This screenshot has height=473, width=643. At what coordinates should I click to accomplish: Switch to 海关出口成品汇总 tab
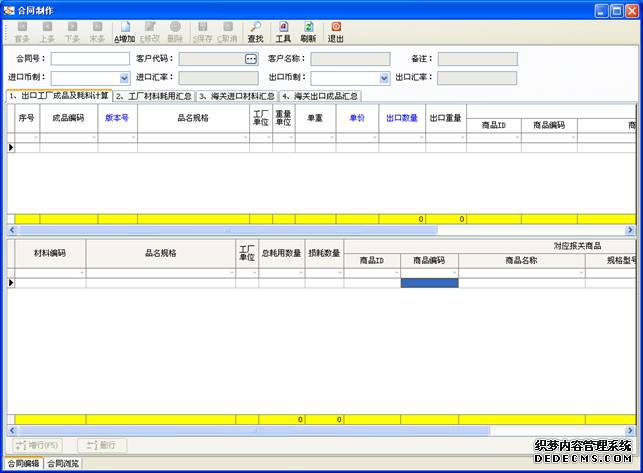tap(319, 96)
